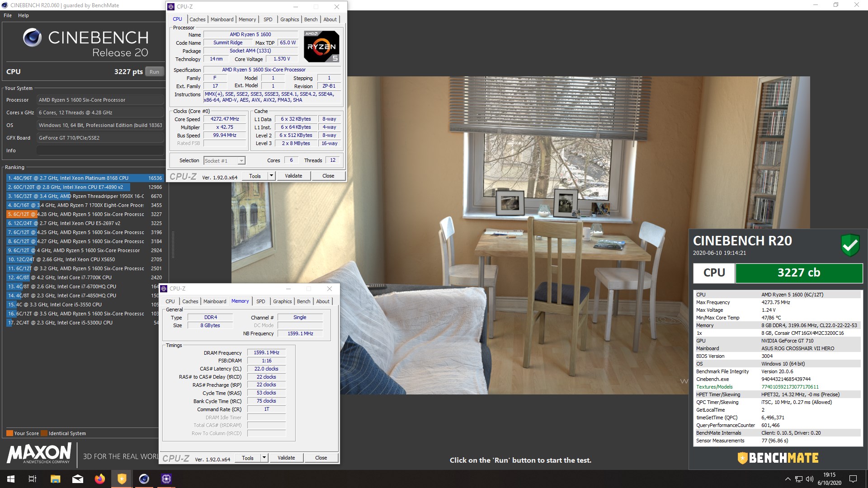Open Task View in taskbar
This screenshot has width=868, height=488.
(33, 479)
